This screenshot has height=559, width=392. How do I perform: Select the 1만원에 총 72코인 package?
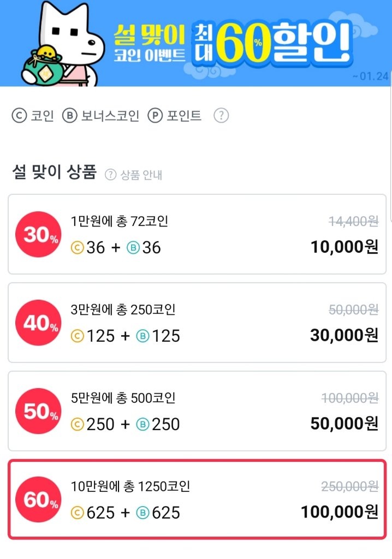point(197,234)
